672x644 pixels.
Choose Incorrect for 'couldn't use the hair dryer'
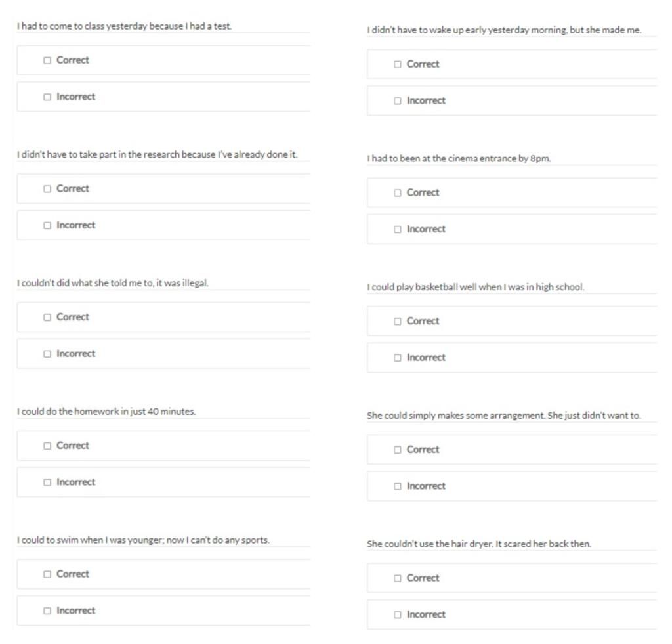[x=398, y=615]
